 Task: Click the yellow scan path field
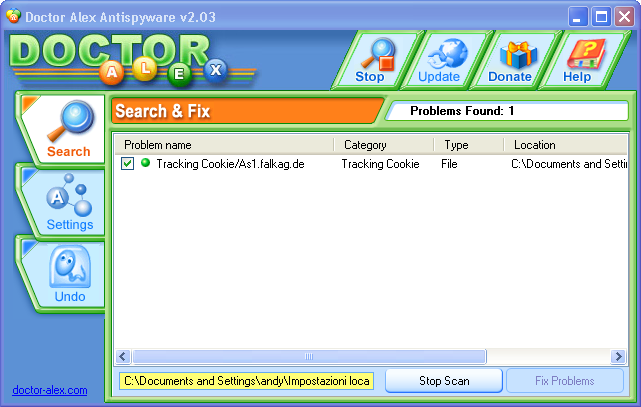pos(246,381)
